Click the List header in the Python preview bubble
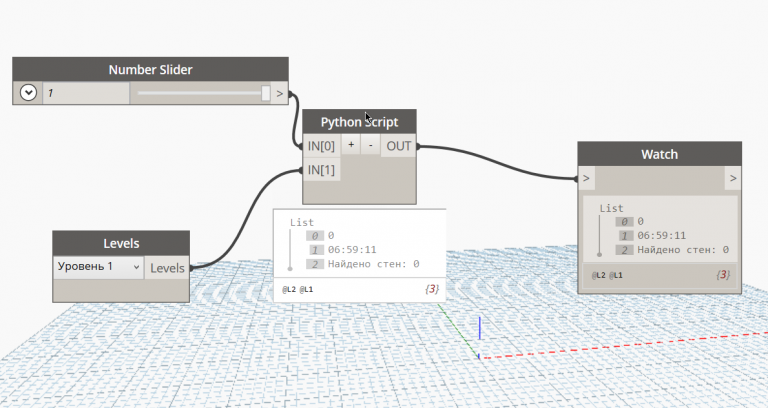The height and width of the screenshot is (408, 768). click(302, 222)
